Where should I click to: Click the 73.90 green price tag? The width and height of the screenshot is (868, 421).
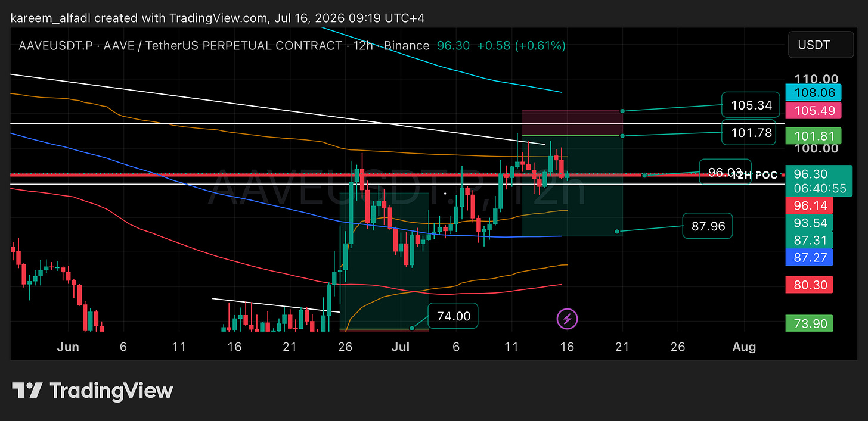pyautogui.click(x=810, y=323)
